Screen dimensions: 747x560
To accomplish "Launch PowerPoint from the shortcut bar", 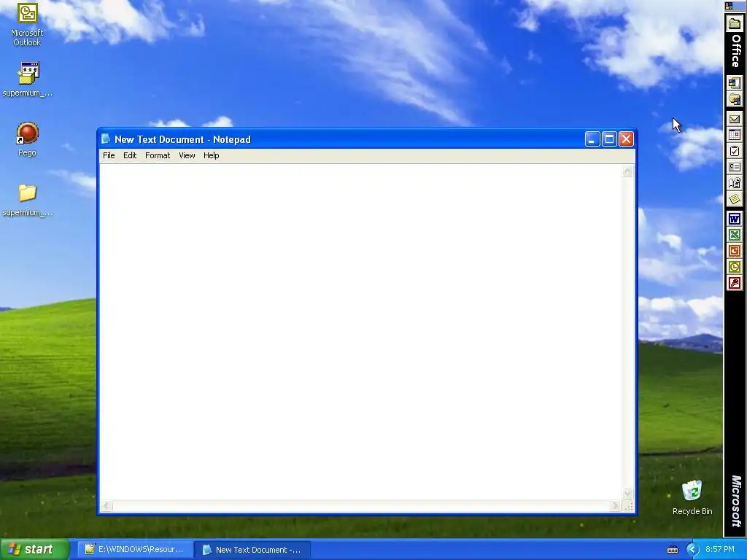I will point(735,251).
